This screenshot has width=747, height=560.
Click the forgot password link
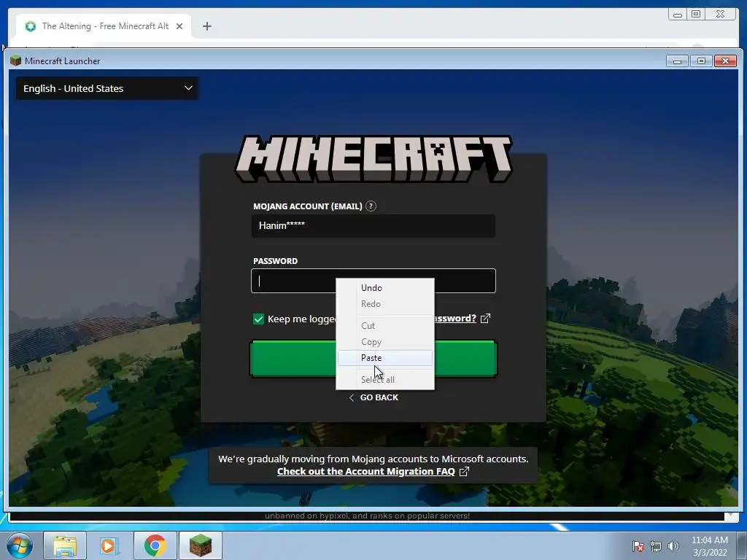pyautogui.click(x=454, y=318)
